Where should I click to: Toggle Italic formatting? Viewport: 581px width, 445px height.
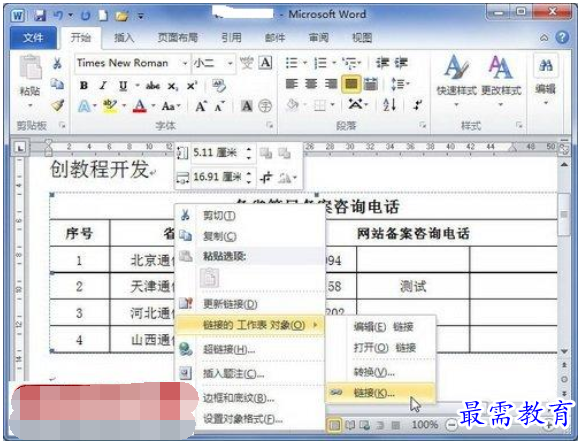click(x=103, y=86)
